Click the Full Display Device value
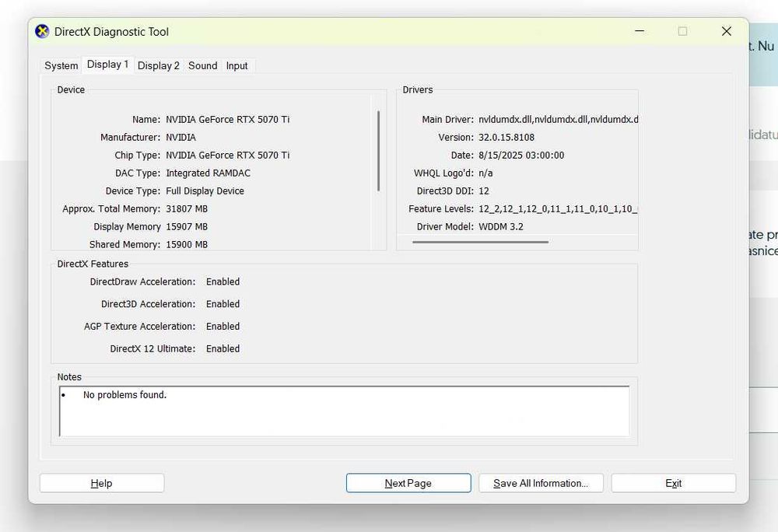The image size is (778, 532). coord(205,191)
